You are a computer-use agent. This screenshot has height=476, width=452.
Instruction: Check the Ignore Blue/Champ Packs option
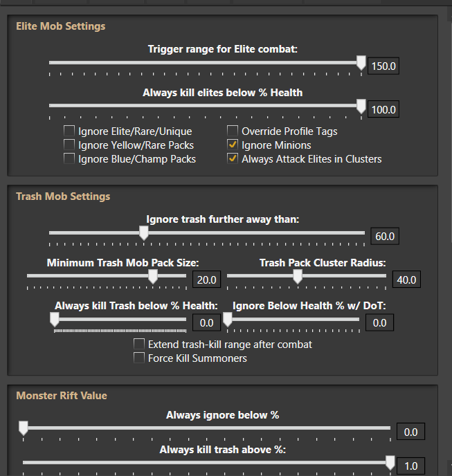coord(69,159)
